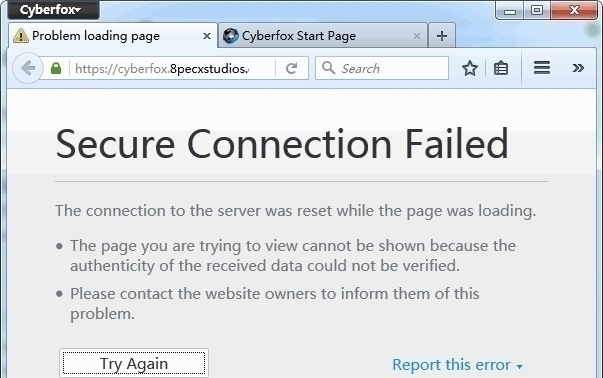Close the Cyberfox Start Page tab
The width and height of the screenshot is (603, 378).
click(x=416, y=36)
